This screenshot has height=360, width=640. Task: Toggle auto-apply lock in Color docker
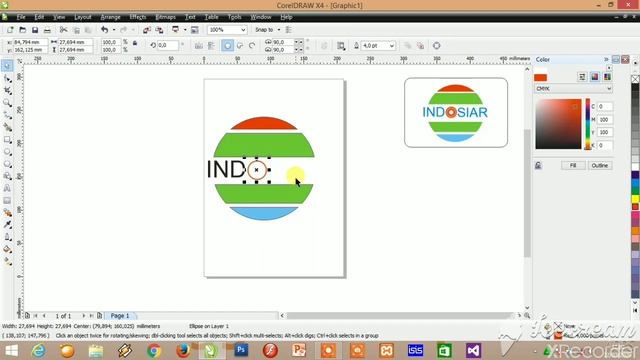click(538, 165)
